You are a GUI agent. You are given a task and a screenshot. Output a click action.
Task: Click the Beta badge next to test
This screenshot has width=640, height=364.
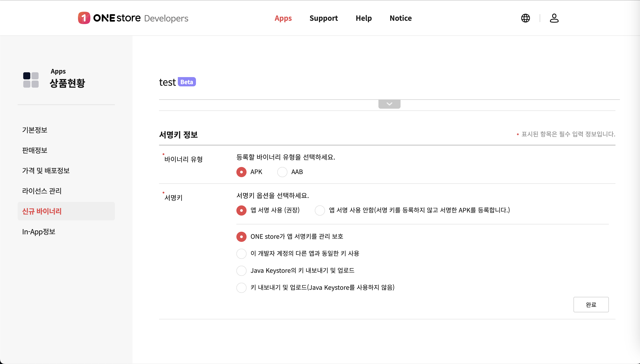click(x=187, y=82)
